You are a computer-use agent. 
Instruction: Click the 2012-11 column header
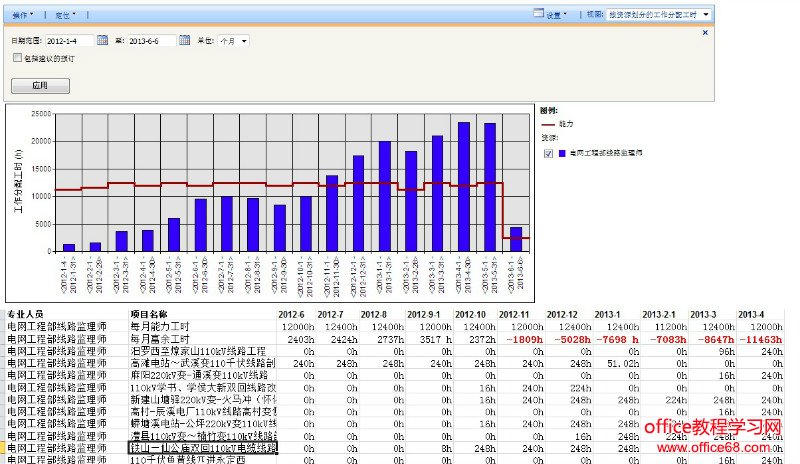click(520, 315)
